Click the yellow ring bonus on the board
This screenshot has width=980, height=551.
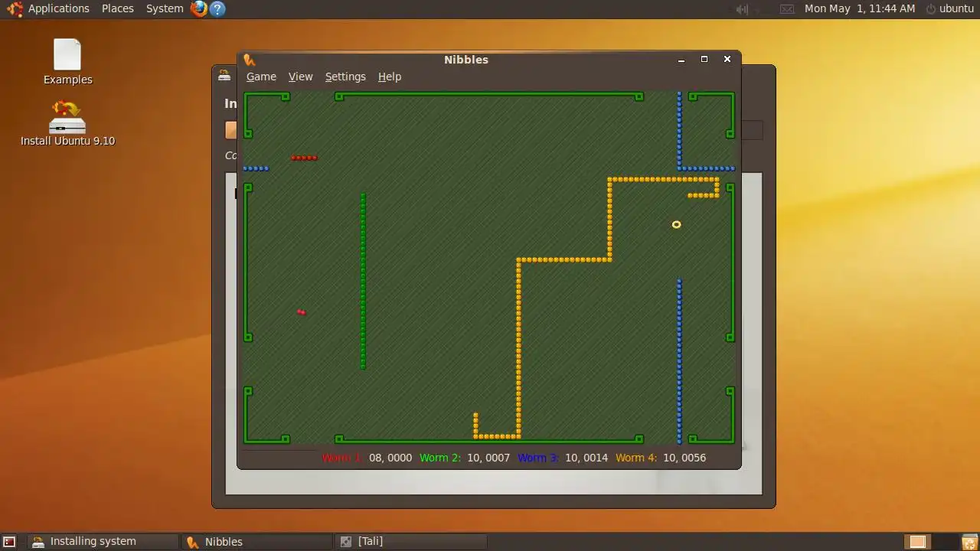coord(676,224)
